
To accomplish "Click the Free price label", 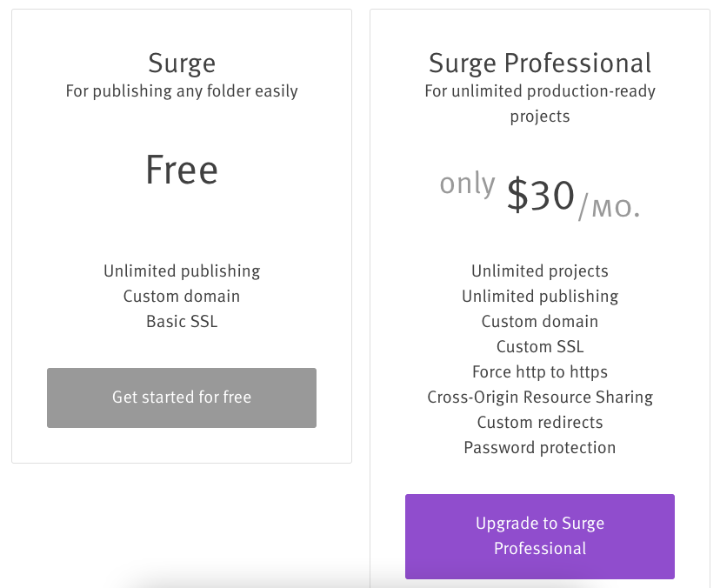I will [x=181, y=170].
